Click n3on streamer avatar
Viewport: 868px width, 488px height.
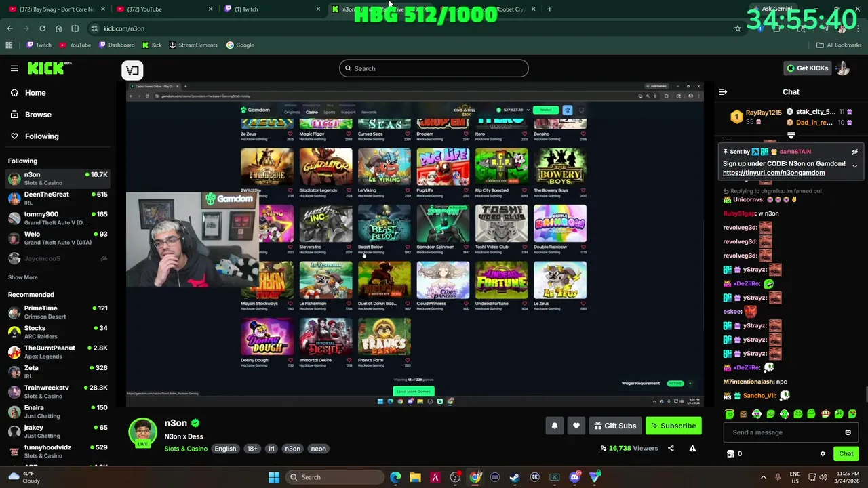click(142, 432)
